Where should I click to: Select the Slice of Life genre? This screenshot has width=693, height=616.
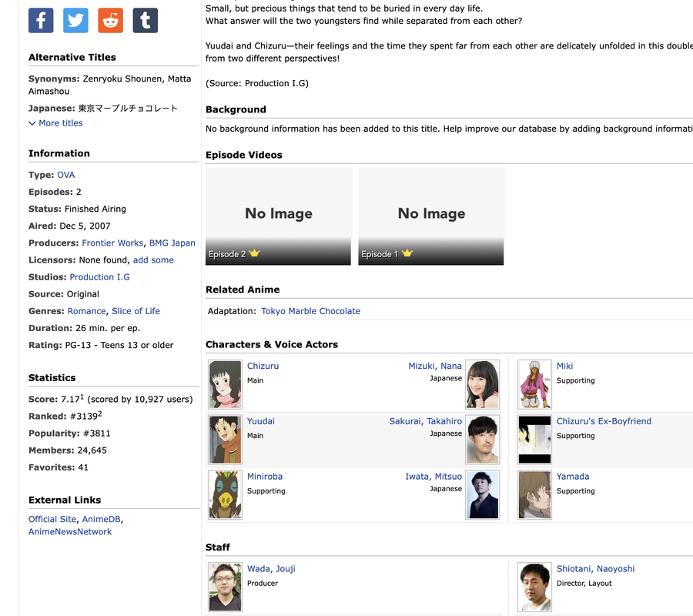pyautogui.click(x=136, y=311)
